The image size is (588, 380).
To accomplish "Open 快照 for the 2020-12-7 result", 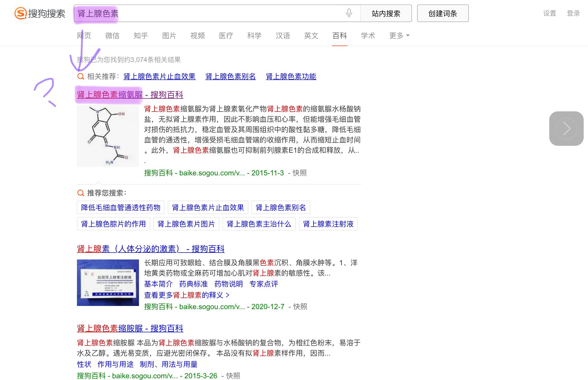I will click(300, 307).
